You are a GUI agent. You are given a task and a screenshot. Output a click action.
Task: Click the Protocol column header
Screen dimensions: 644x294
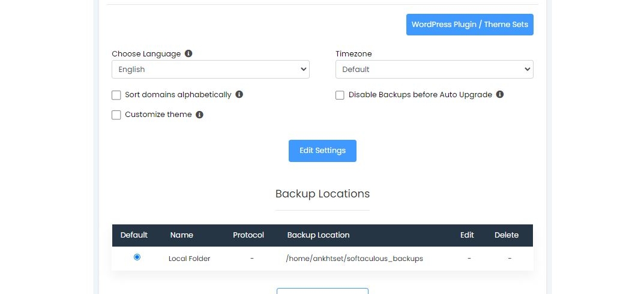pos(248,235)
